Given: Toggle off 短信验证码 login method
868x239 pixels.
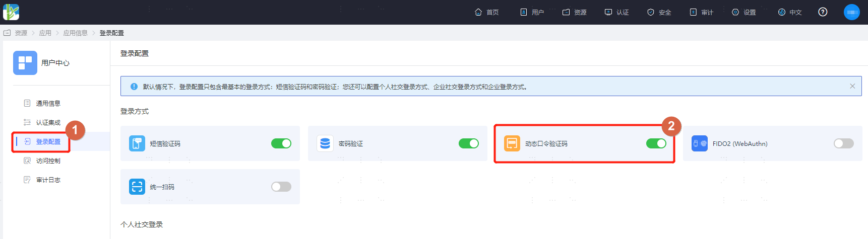Looking at the screenshot, I should pos(281,143).
